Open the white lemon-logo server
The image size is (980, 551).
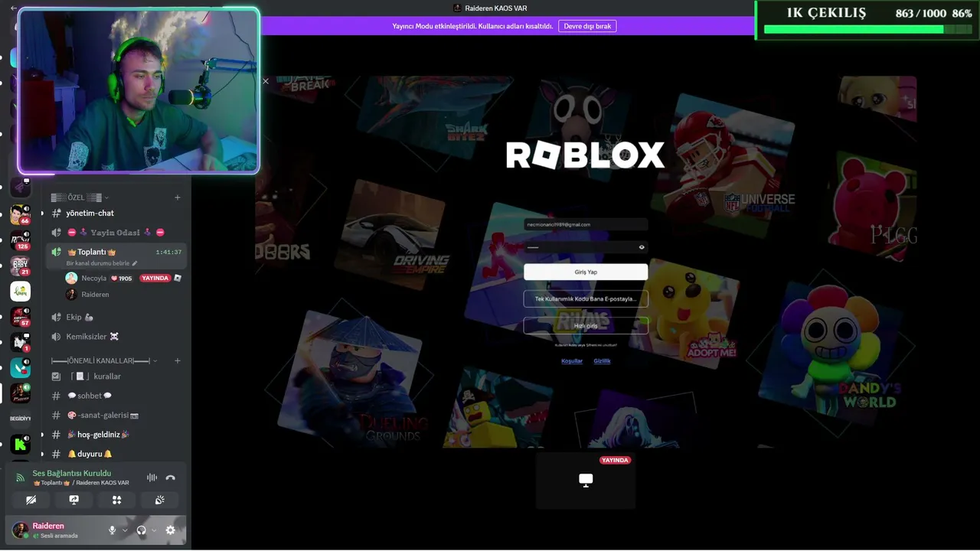[20, 292]
